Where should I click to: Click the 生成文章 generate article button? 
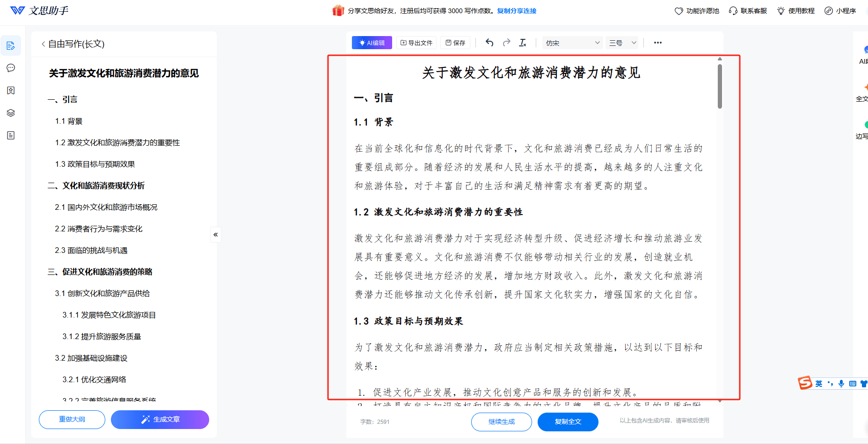pyautogui.click(x=160, y=420)
